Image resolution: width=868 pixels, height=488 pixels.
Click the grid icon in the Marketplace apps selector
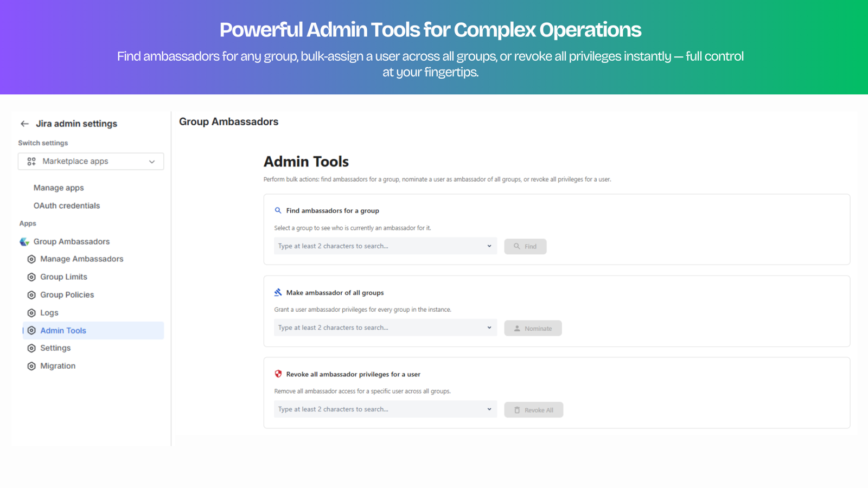pos(31,161)
